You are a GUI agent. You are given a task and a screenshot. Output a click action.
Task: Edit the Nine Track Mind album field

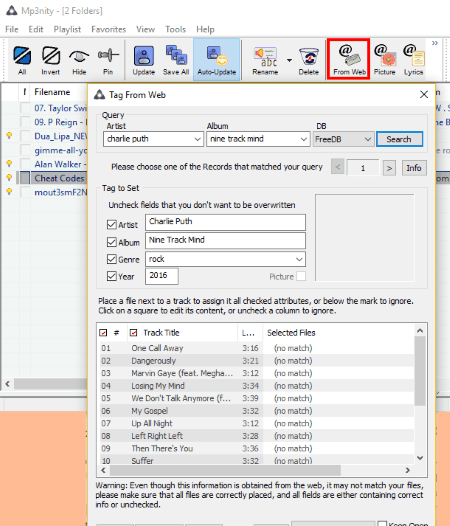225,240
